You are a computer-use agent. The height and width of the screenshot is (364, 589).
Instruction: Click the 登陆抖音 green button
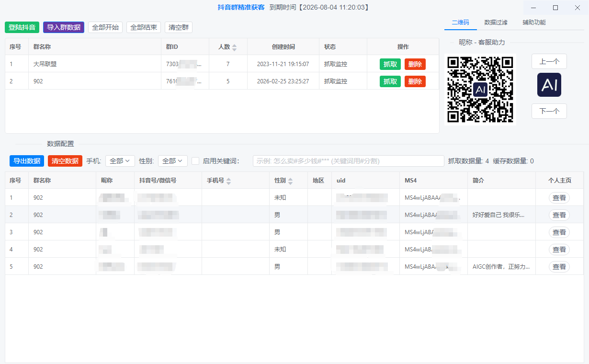pyautogui.click(x=22, y=27)
